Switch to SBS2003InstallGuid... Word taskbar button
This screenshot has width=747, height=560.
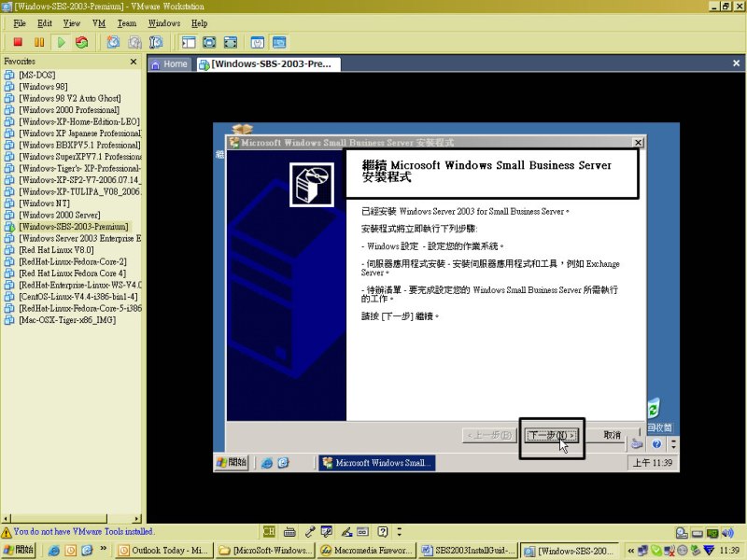point(470,551)
